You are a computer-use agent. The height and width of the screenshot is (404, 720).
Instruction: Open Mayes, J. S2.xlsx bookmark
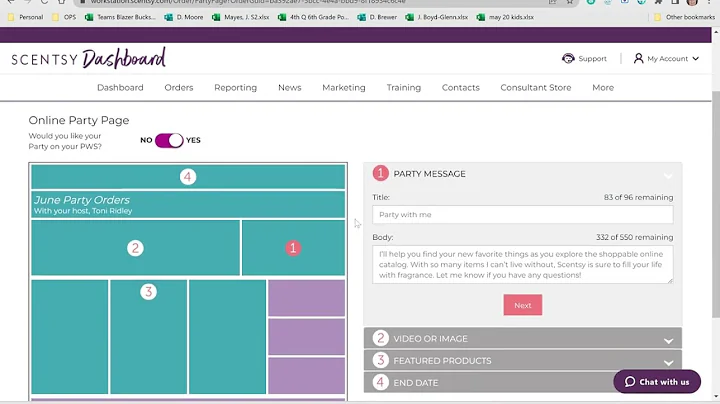241,17
